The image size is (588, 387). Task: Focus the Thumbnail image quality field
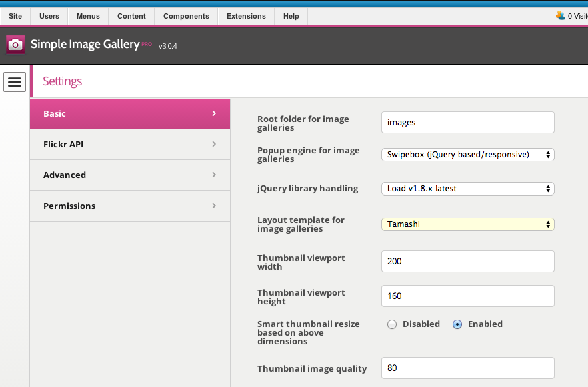[467, 368]
